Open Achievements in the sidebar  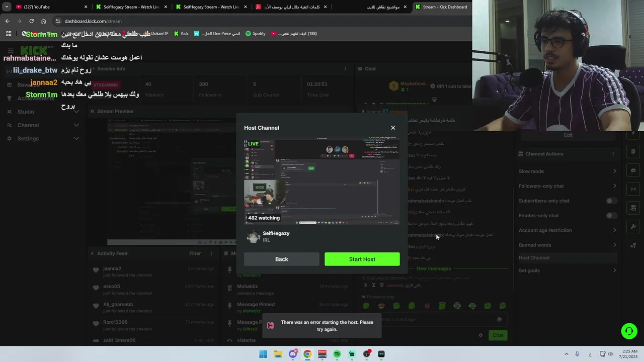click(x=35, y=98)
